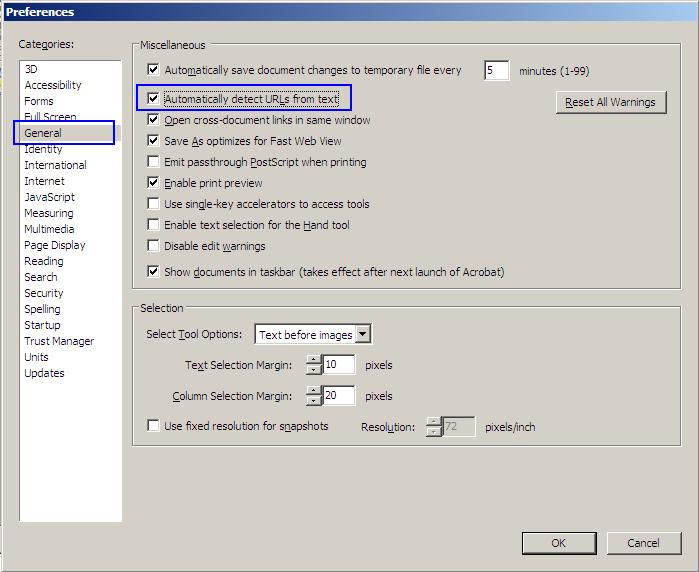Check Use fixed resolution for snapshots

[x=153, y=426]
